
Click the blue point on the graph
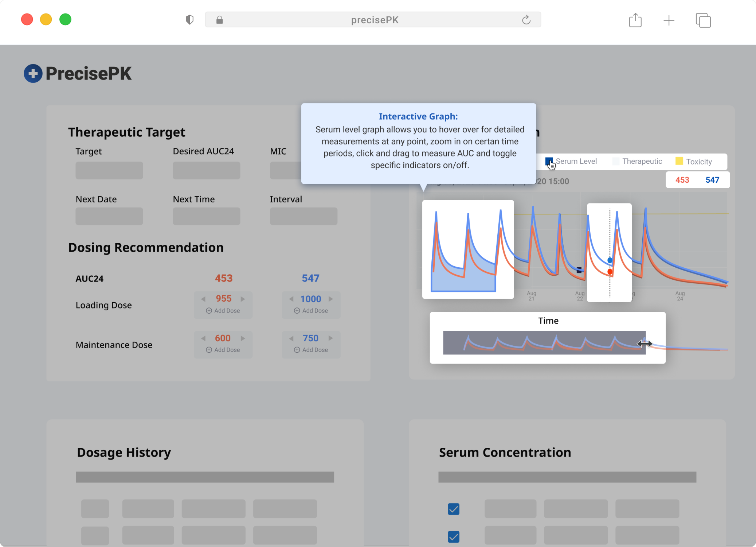pyautogui.click(x=610, y=260)
